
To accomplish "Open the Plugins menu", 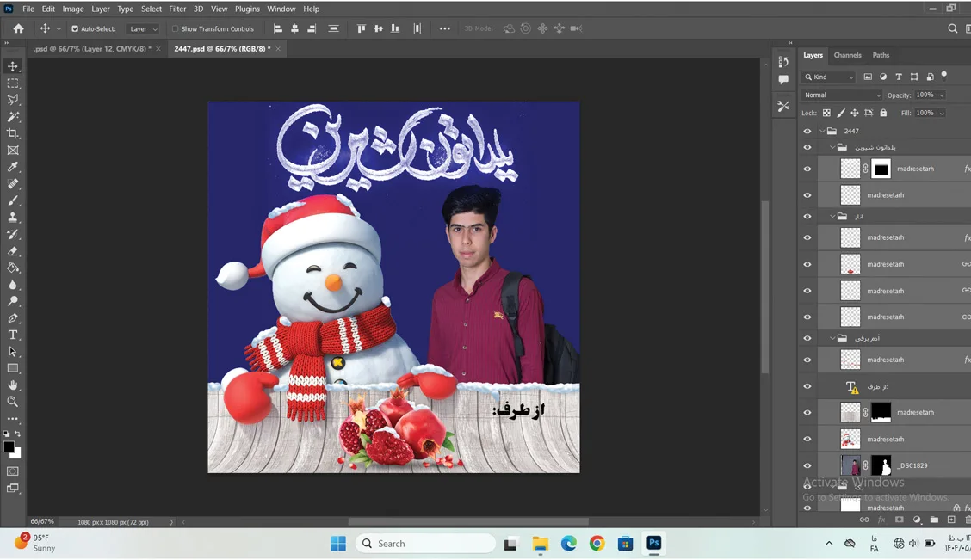I will (247, 9).
